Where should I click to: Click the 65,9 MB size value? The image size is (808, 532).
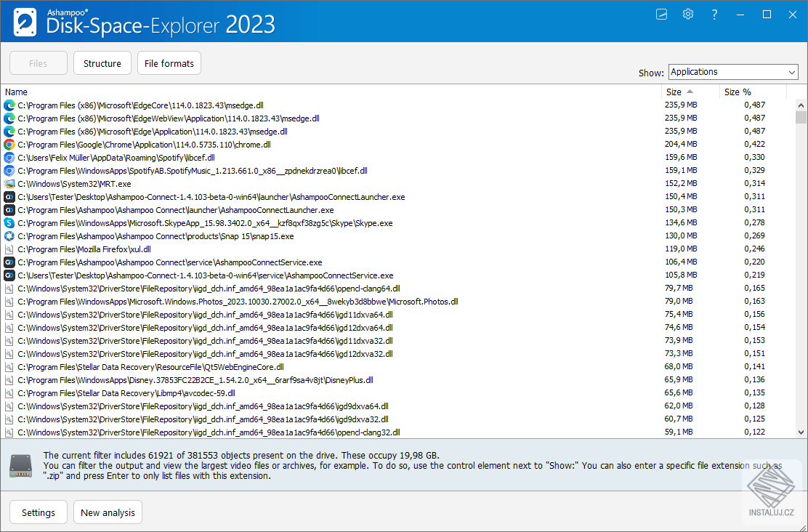679,380
